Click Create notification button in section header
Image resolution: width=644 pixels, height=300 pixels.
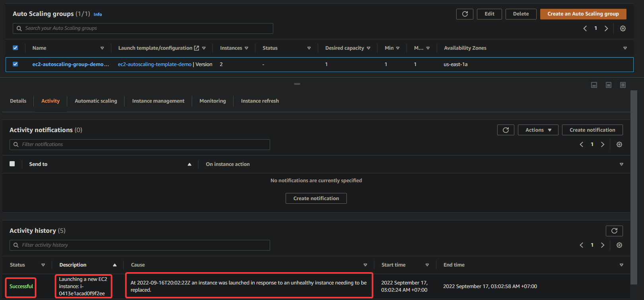[x=592, y=130]
